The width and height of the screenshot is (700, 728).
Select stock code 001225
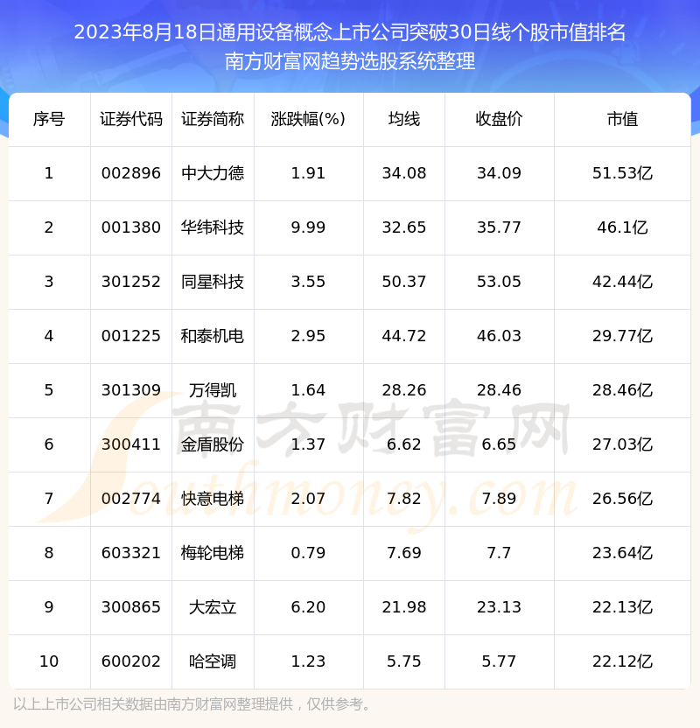click(x=131, y=336)
